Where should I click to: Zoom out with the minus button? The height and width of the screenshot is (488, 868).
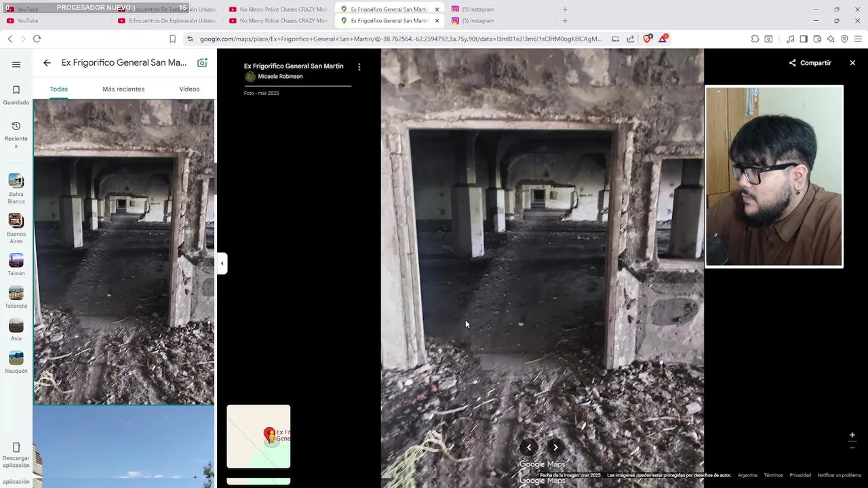click(852, 447)
